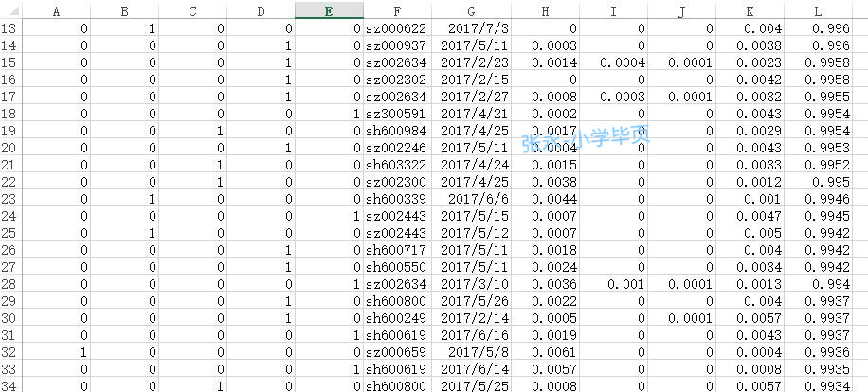Click cell with value 0.0004 in row 15
This screenshot has width=868, height=392.
click(x=613, y=62)
